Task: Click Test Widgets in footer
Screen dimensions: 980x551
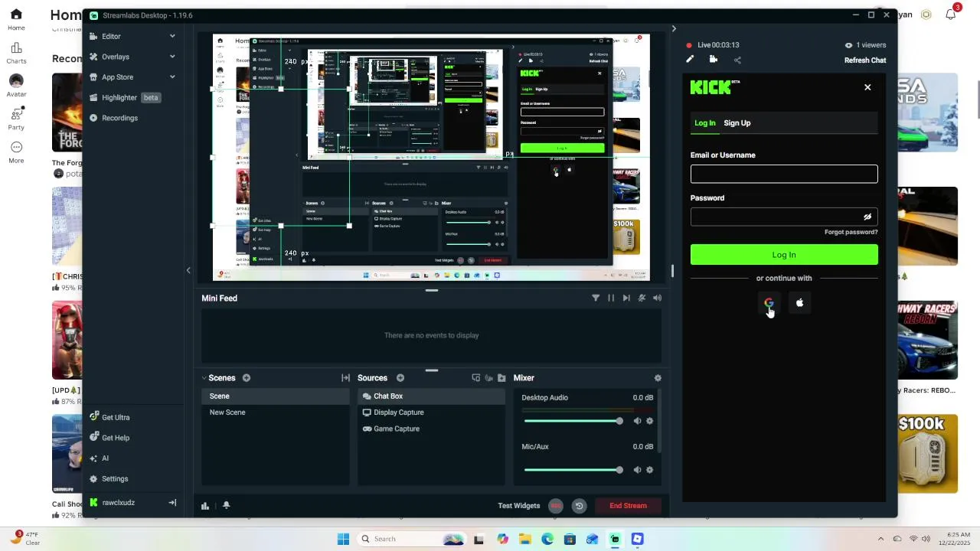Action: pos(519,506)
